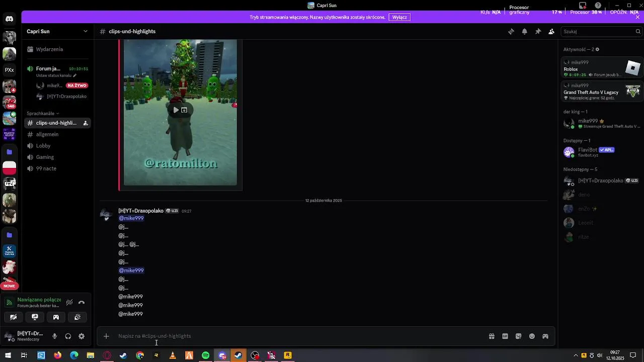Show pinned messages pin icon

pyautogui.click(x=538, y=31)
